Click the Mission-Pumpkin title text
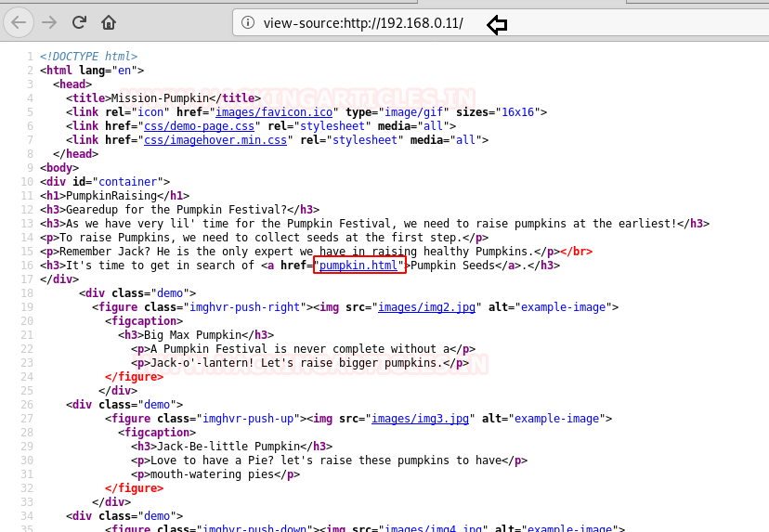The image size is (769, 532). tap(163, 98)
